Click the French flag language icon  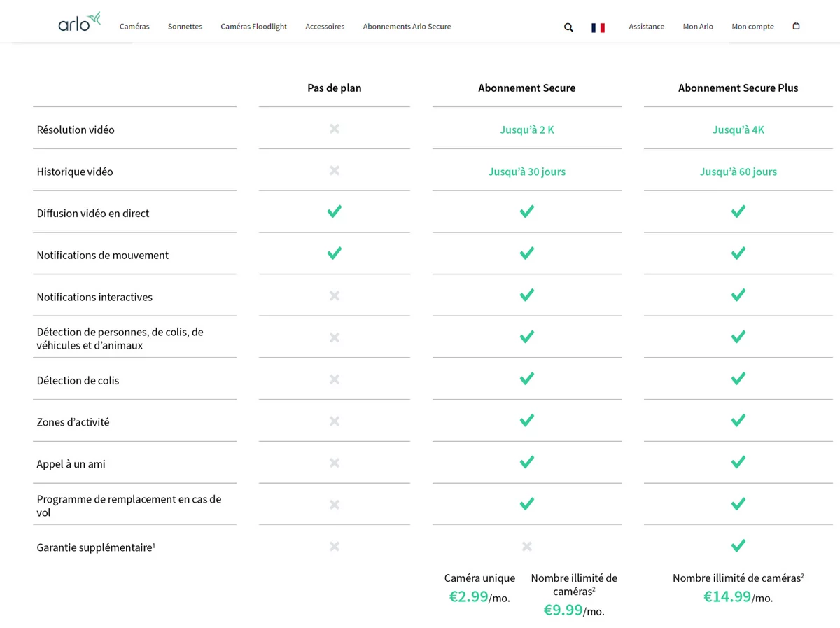598,27
